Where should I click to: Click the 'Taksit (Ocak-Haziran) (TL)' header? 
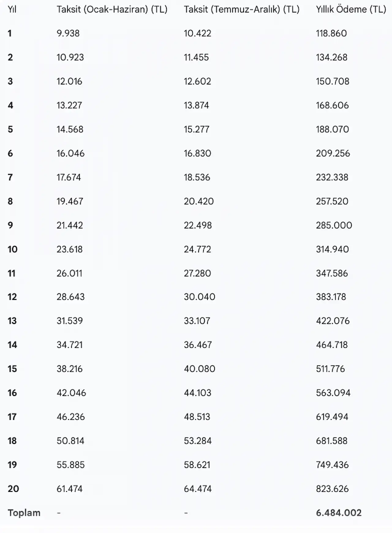112,9
